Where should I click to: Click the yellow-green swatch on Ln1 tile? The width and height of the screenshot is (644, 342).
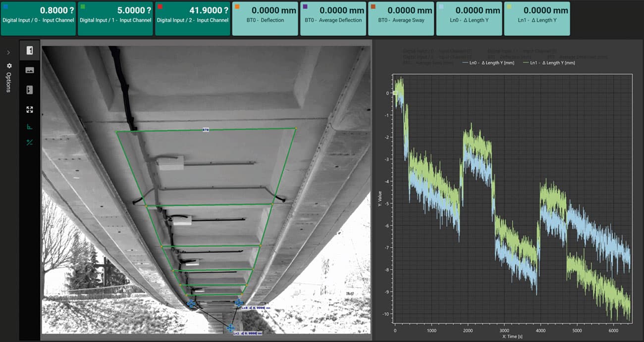[x=508, y=6]
